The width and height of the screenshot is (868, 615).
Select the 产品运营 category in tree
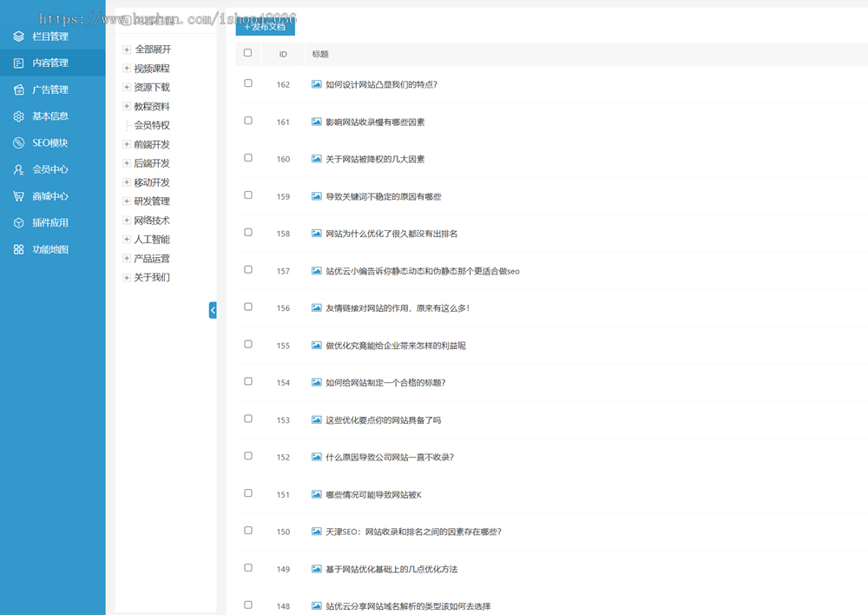click(152, 258)
